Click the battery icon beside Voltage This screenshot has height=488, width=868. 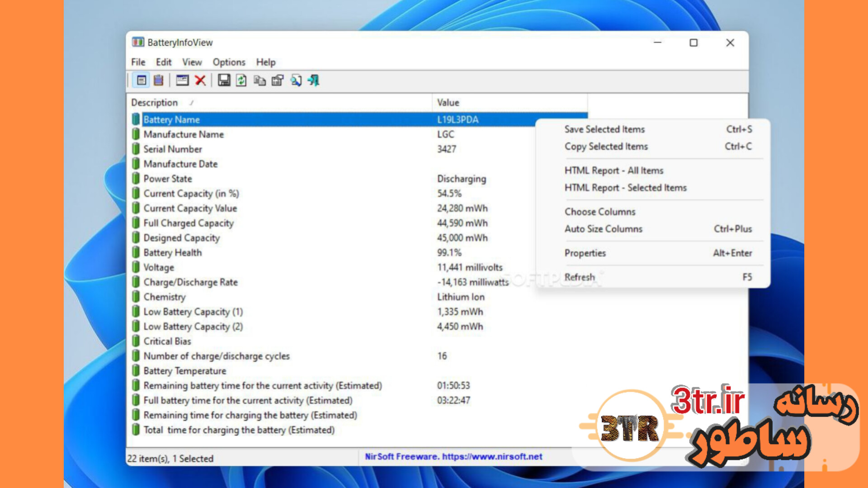pos(136,267)
